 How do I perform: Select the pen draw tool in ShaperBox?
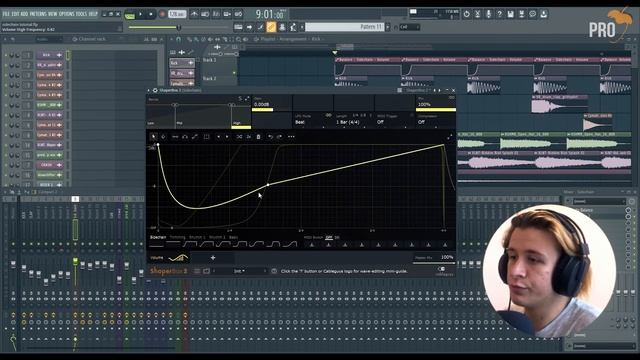(x=163, y=137)
